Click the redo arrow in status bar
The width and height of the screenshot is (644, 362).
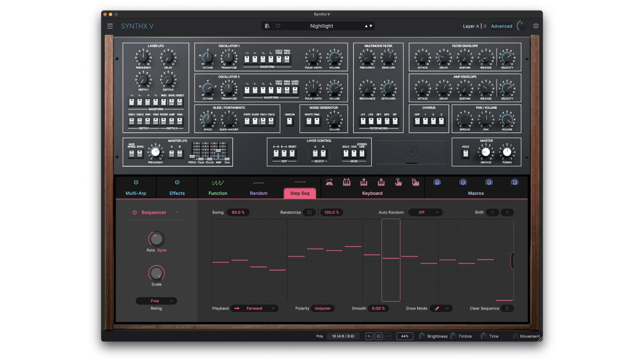pyautogui.click(x=387, y=336)
